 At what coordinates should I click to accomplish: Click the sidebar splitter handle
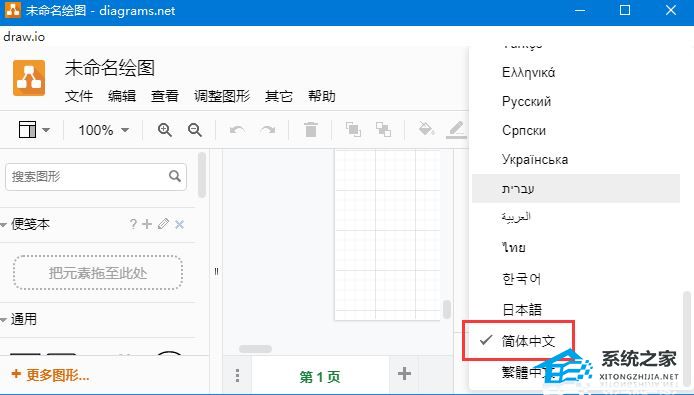tap(216, 271)
